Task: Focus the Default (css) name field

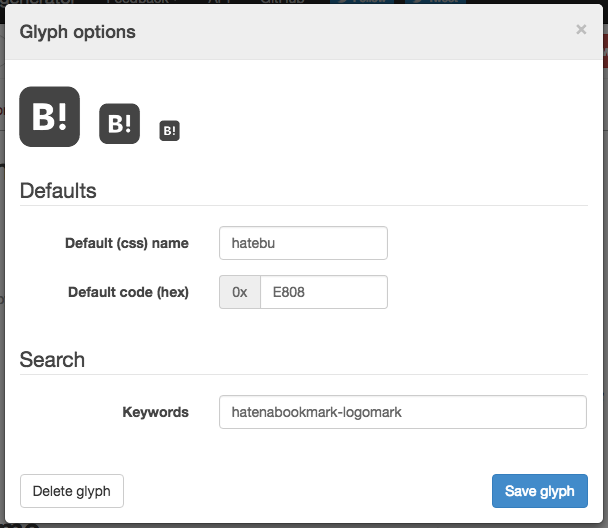Action: tap(303, 243)
